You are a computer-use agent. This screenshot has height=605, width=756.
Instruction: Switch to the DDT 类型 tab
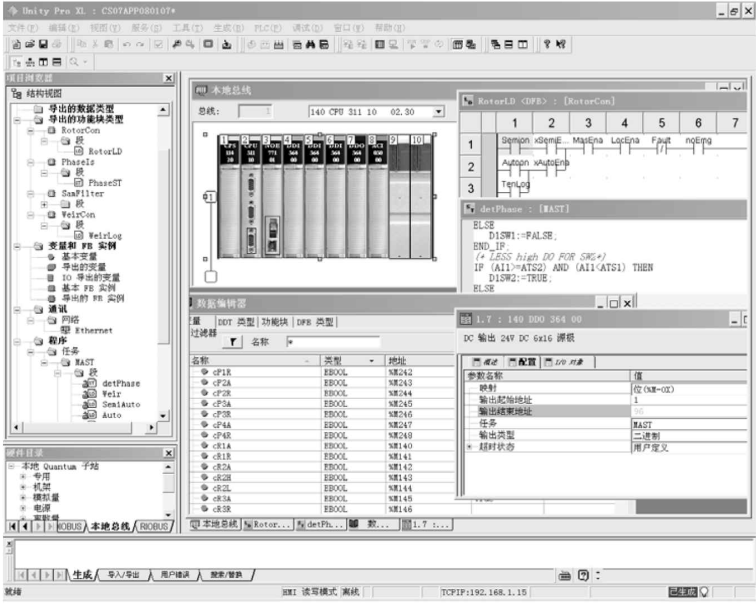(236, 322)
